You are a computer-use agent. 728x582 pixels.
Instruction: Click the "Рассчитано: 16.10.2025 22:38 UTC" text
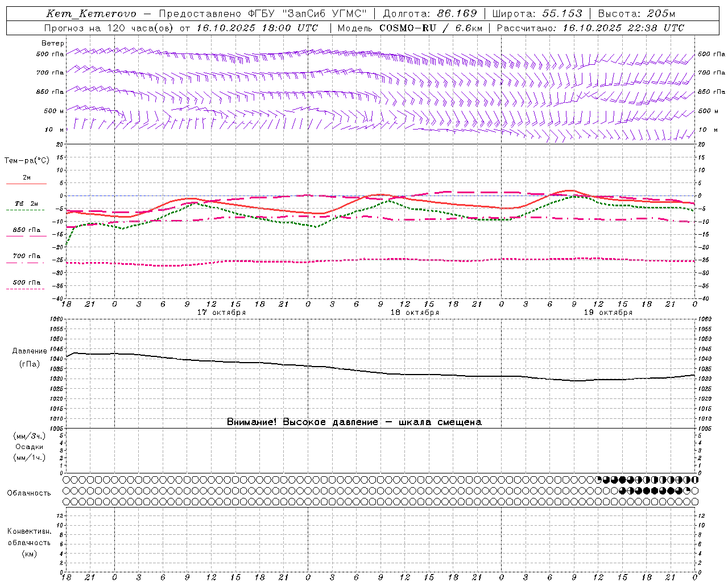point(590,28)
